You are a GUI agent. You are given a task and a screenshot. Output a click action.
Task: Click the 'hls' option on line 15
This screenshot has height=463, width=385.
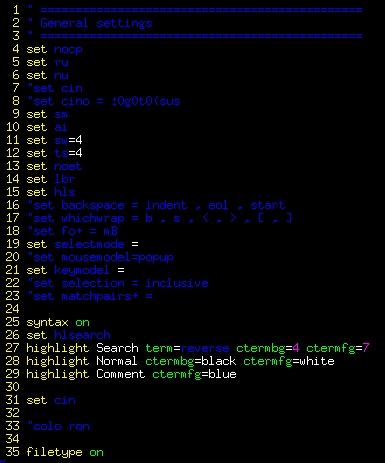point(65,193)
